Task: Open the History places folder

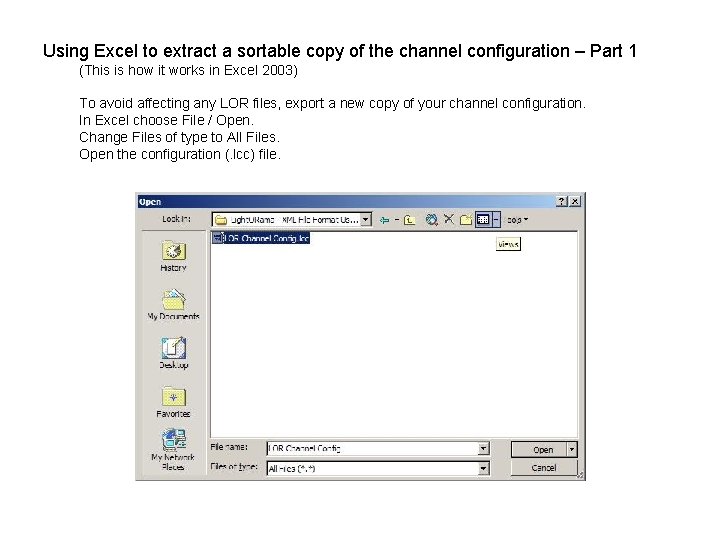Action: coord(173,256)
